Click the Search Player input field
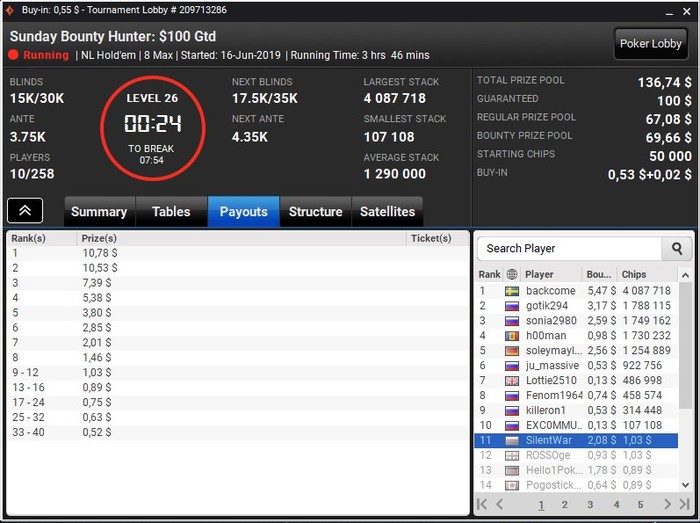The width and height of the screenshot is (700, 523). [x=569, y=249]
